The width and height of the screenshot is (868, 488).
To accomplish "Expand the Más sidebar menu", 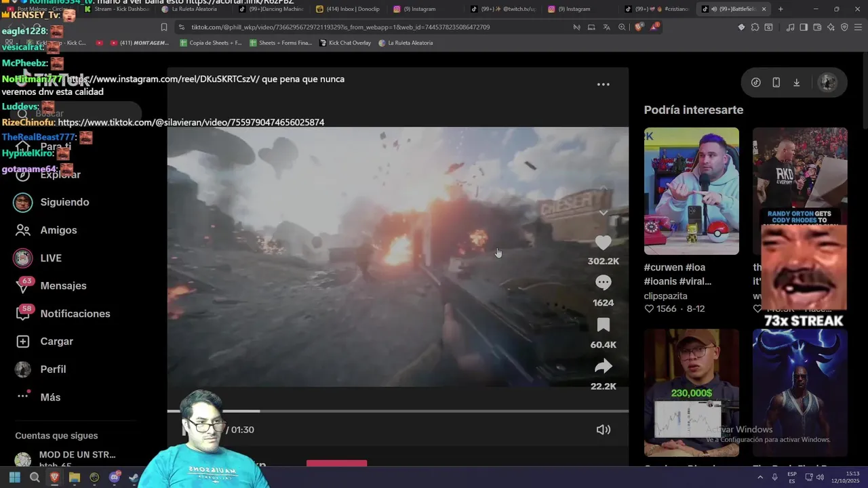I will [x=50, y=396].
